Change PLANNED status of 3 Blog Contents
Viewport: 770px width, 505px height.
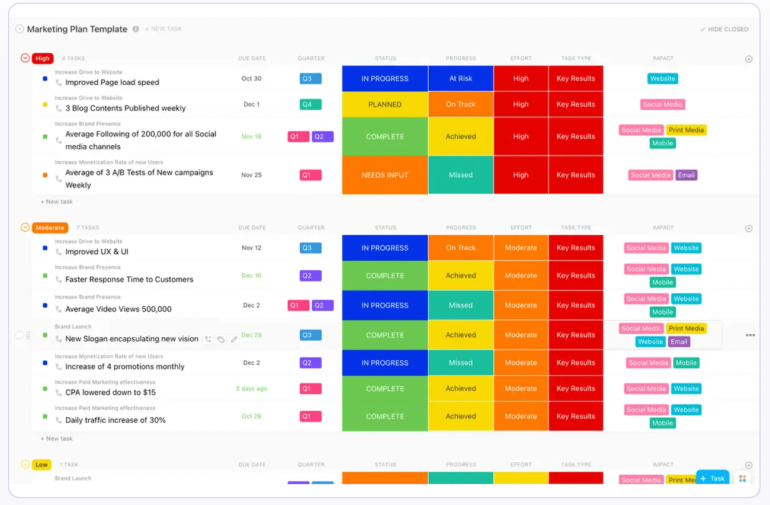[385, 105]
